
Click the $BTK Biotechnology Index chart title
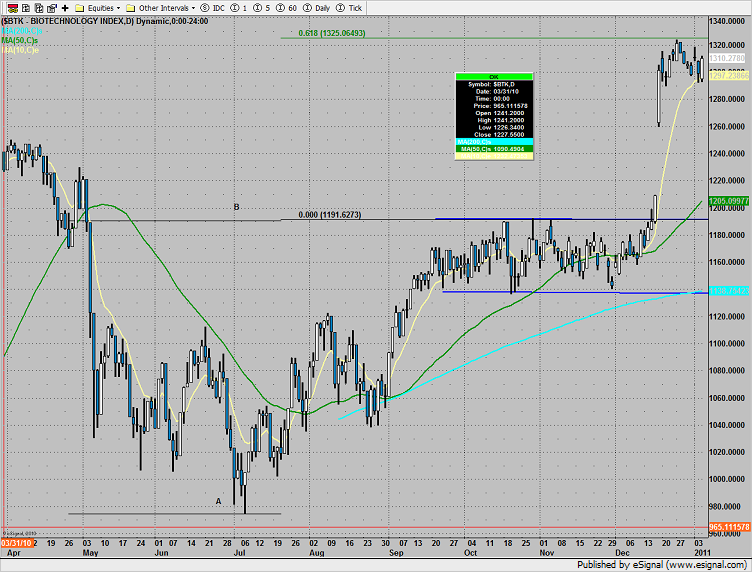[60, 19]
